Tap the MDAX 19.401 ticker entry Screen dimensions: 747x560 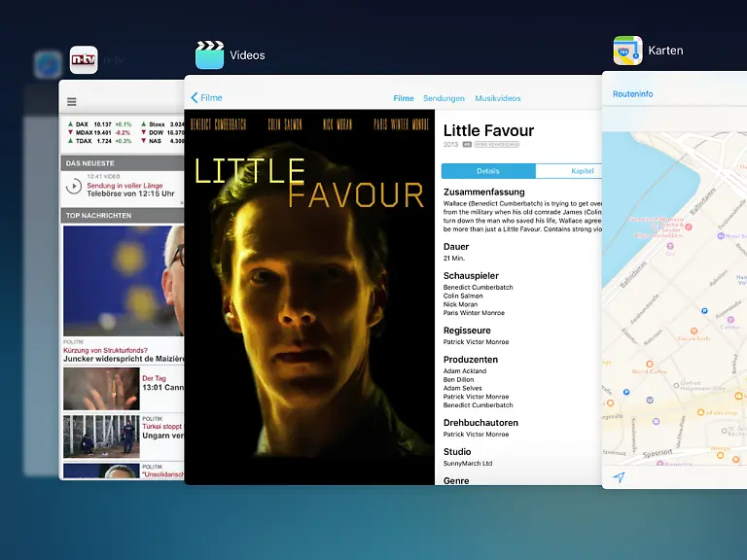[98, 133]
